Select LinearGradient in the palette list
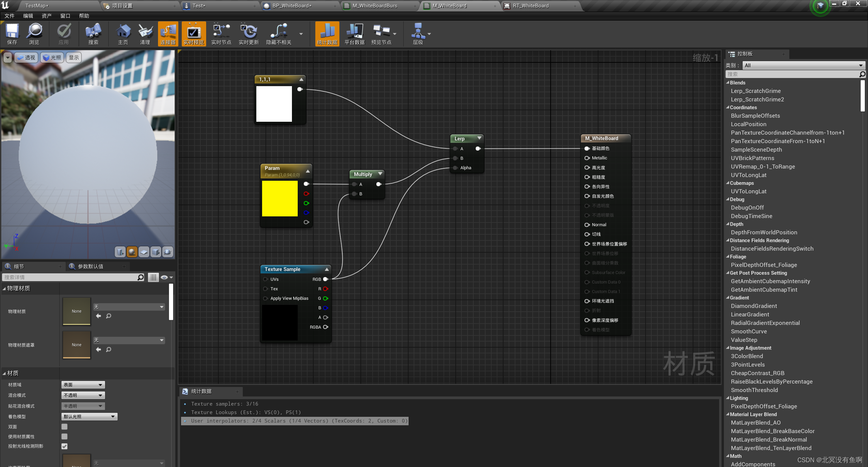This screenshot has height=467, width=868. [x=750, y=314]
